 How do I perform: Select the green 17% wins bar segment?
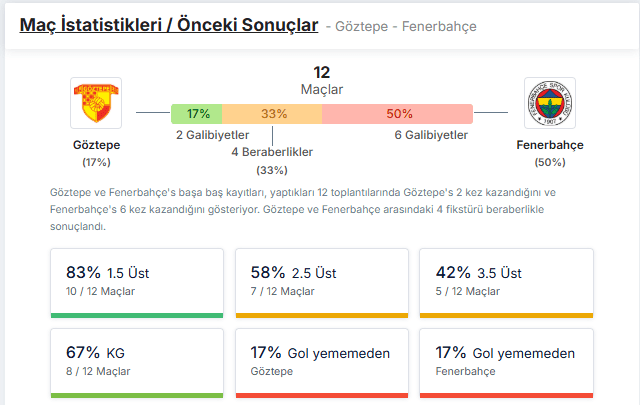coord(197,114)
